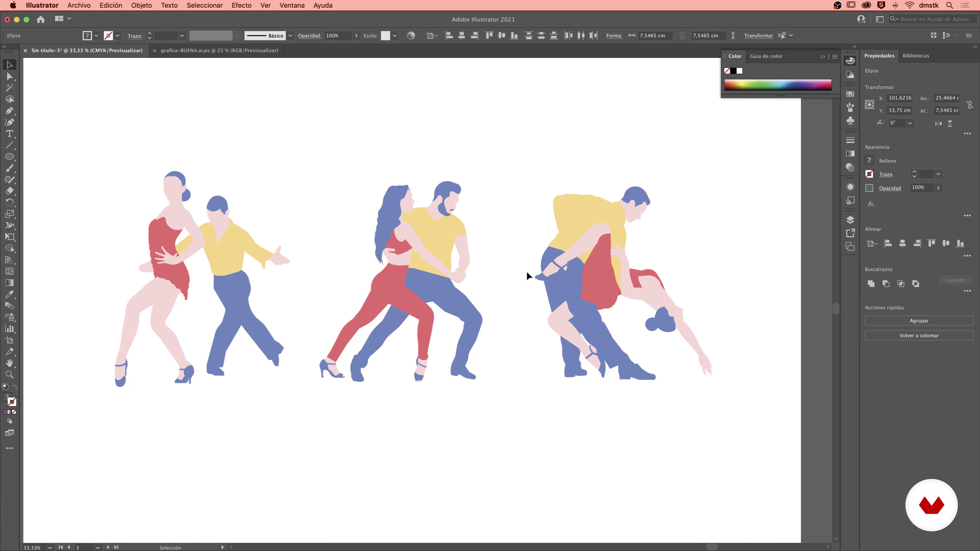Open Trazo weight dropdown in Apariencia
The height and width of the screenshot is (551, 980).
point(938,174)
